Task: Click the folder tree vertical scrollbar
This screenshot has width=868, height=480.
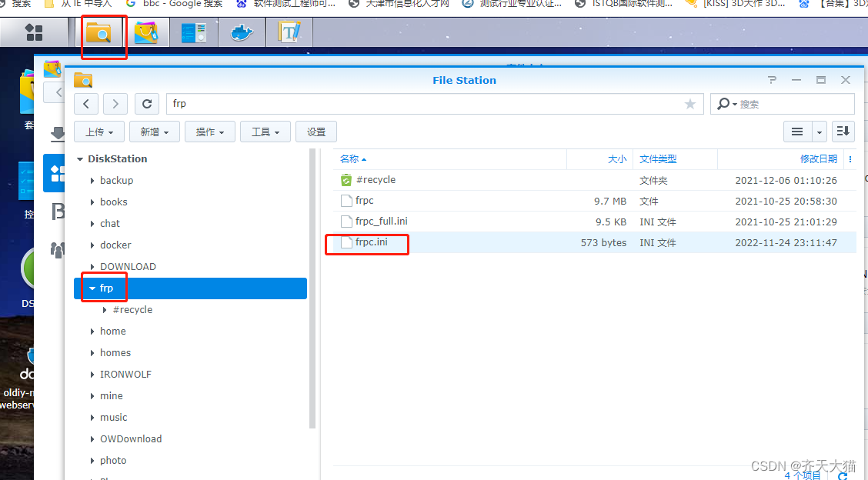Action: click(312, 288)
